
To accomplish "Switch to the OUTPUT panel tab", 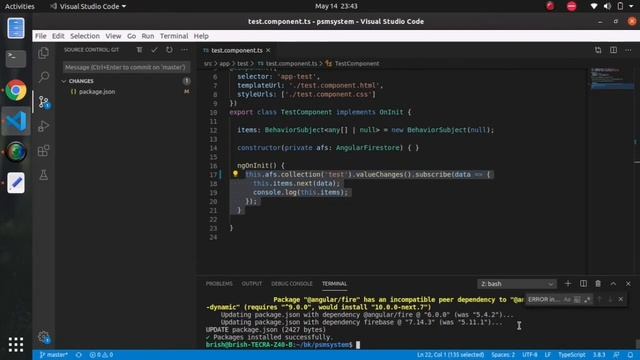I will [x=252, y=284].
